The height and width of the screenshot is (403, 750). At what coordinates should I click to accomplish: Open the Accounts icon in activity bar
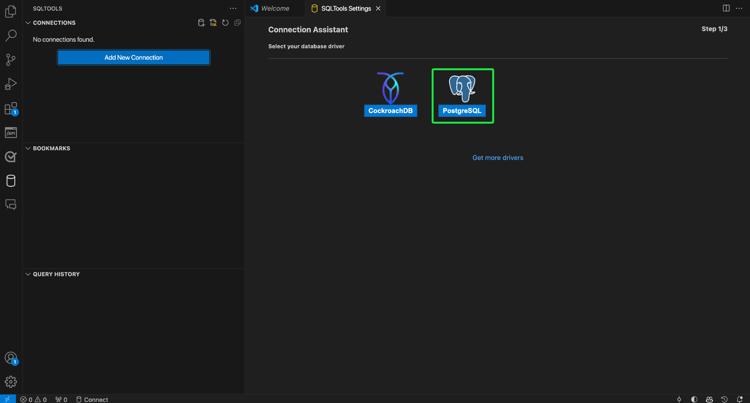click(11, 358)
